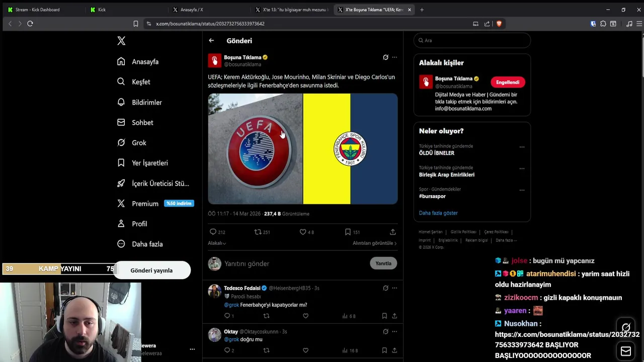Open the browser main menu
644x362 pixels.
tap(639, 24)
